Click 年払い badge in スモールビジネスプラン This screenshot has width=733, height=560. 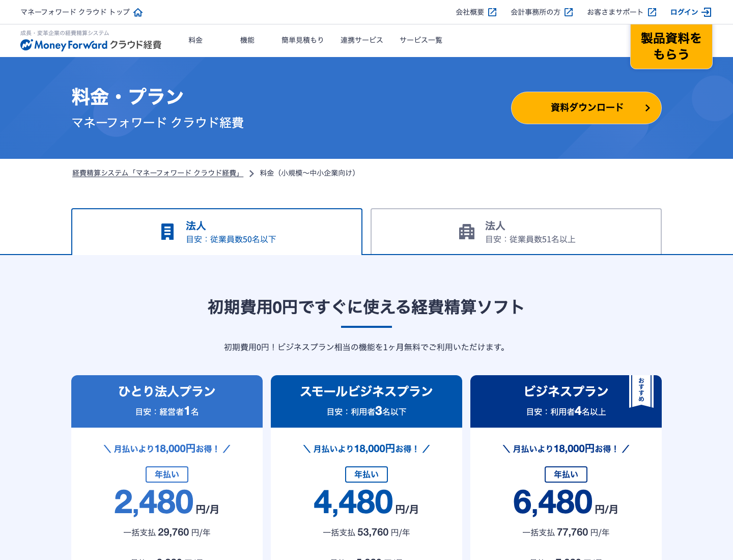pos(366,474)
